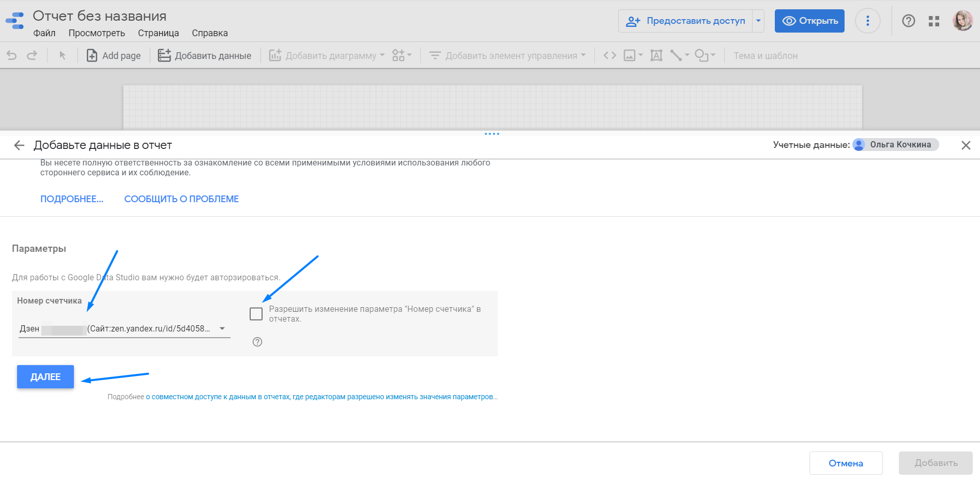This screenshot has width=980, height=483.
Task: Enable changing the 'Номер счетчика' parameter checkbox
Action: tap(256, 314)
